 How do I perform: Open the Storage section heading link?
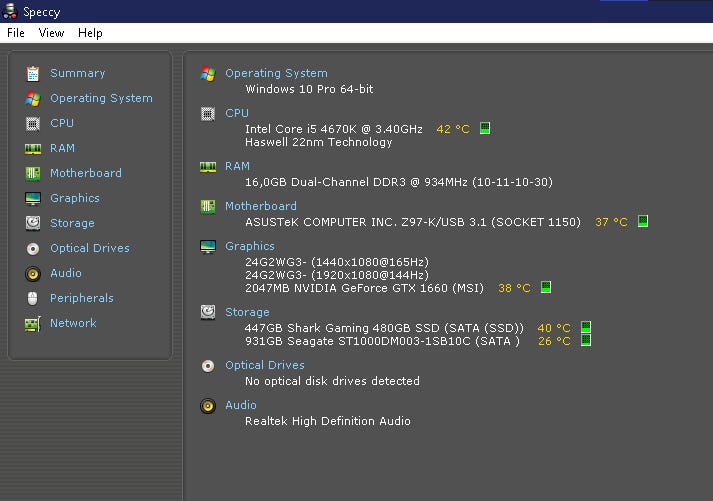247,312
